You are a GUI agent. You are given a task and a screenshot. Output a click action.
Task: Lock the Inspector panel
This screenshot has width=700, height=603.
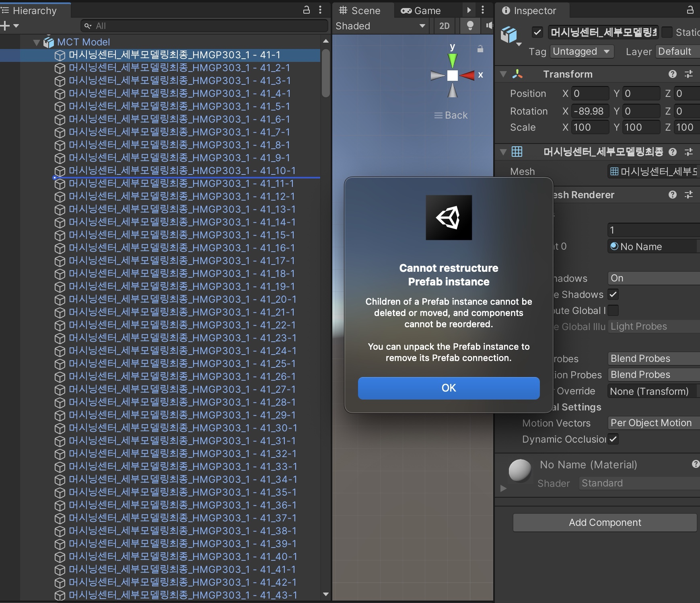[x=690, y=10]
